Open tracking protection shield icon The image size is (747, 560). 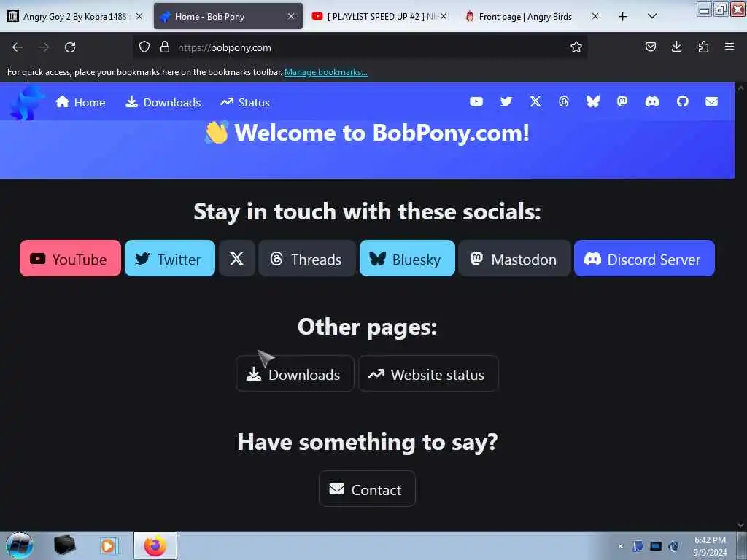[144, 47]
